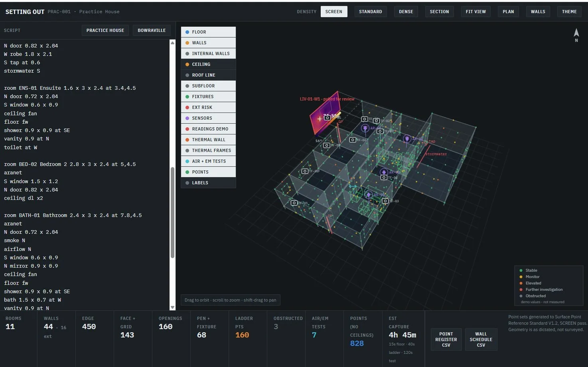Toggle the Subfloor layer

[x=208, y=86]
